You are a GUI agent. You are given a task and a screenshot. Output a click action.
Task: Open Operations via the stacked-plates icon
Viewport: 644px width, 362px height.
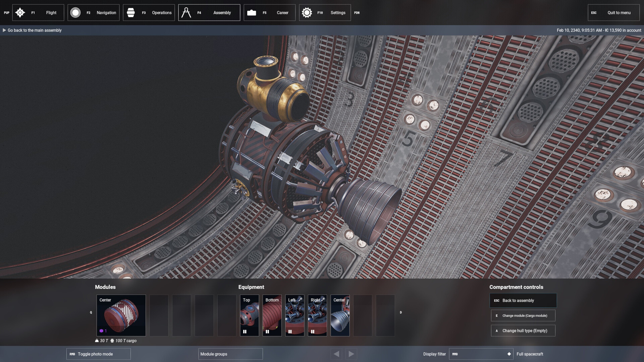point(131,12)
